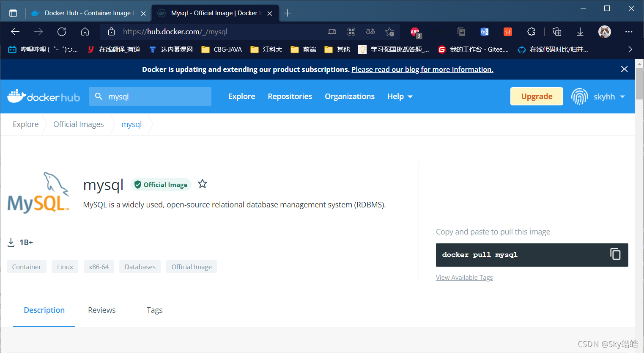Click mysql breadcrumb
644x353 pixels.
132,124
